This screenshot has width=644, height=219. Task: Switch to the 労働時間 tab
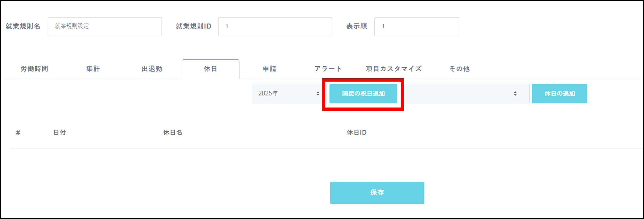[x=34, y=69]
